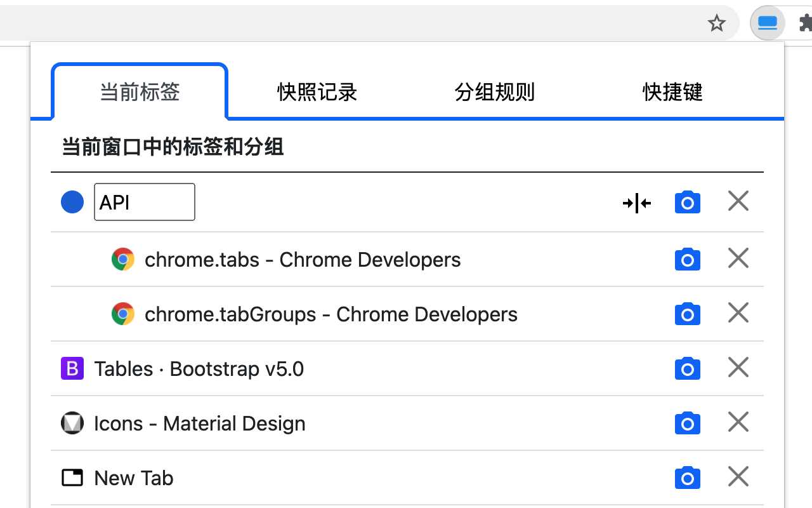812x508 pixels.
Task: Close the Tables Bootstrap v5.0 tab
Action: (738, 368)
